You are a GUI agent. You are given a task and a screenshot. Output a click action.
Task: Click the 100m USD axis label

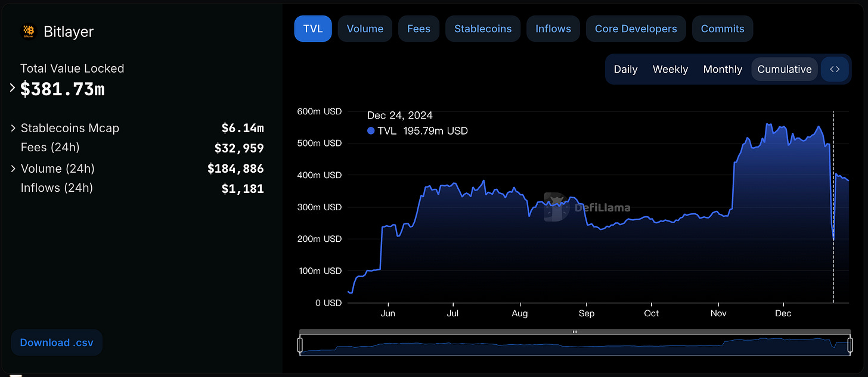click(x=320, y=271)
